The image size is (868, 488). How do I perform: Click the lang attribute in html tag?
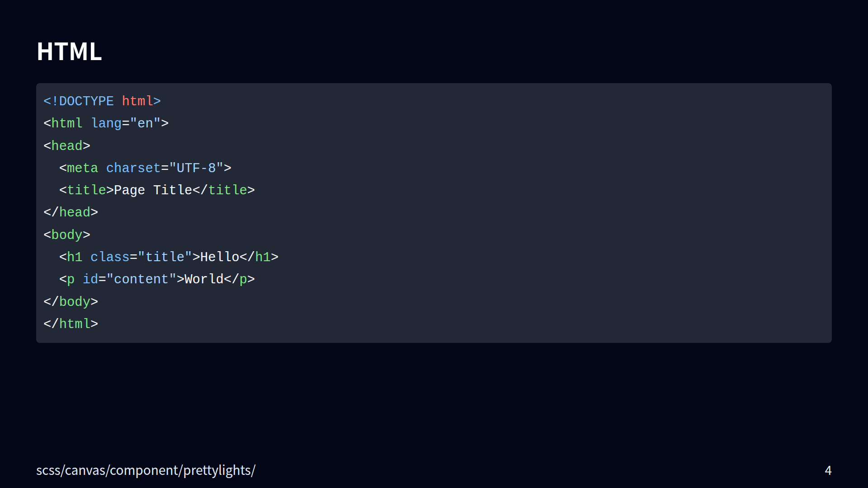coord(106,123)
